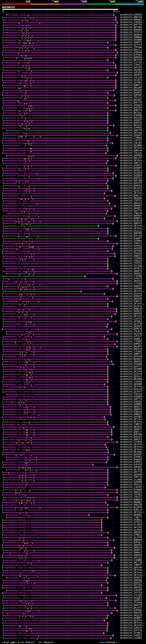Screen dimensions: 146x644
Task: Select label UniRef100_B0ESR3
Action: [131, 108]
